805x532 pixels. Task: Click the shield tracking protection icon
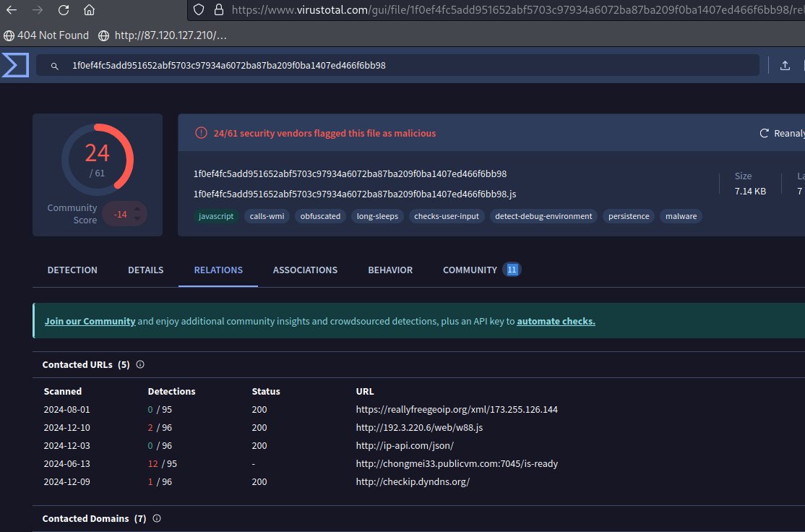tap(199, 9)
